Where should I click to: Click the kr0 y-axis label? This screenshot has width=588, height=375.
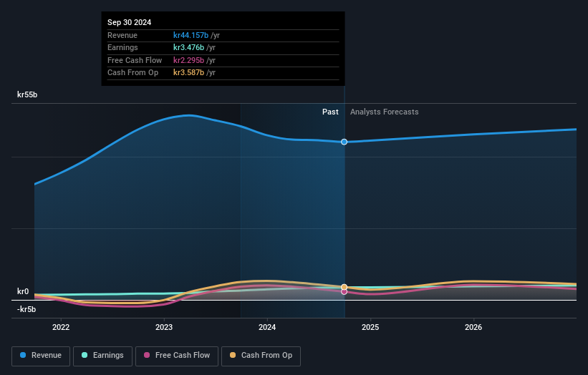[23, 291]
